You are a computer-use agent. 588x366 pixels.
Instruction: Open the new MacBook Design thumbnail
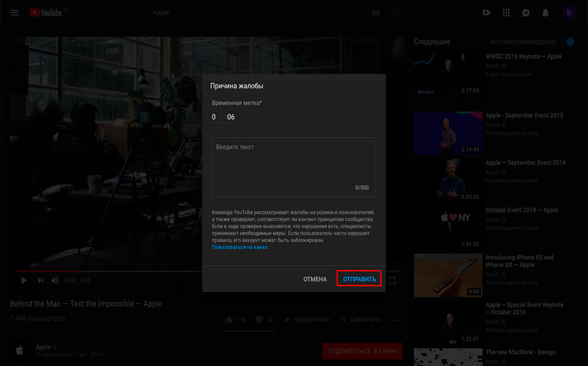point(448,358)
